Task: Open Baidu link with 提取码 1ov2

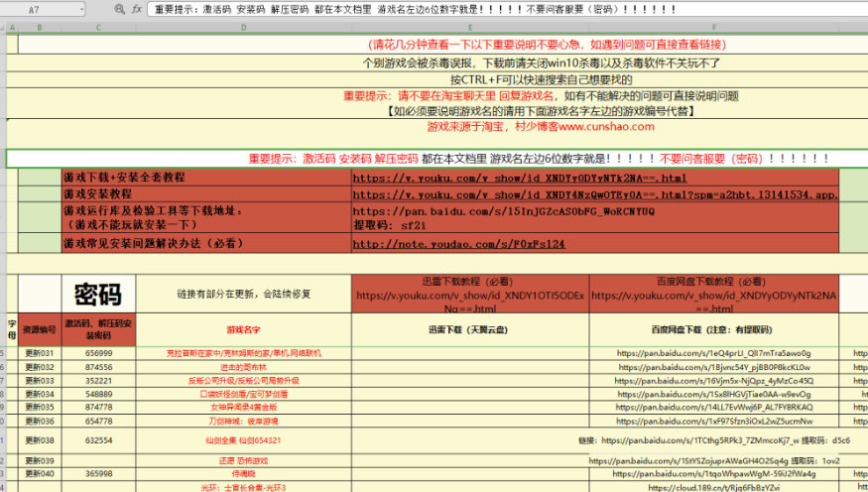Action: point(714,460)
